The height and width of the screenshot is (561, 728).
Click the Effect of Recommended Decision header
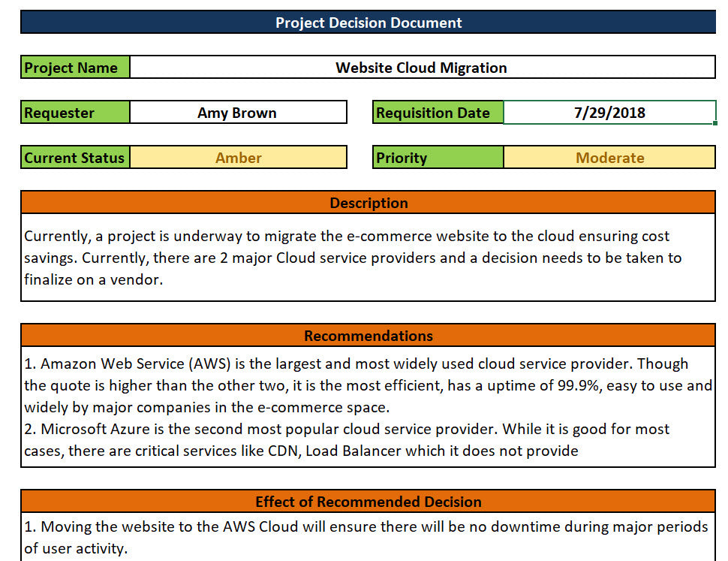[x=369, y=501]
